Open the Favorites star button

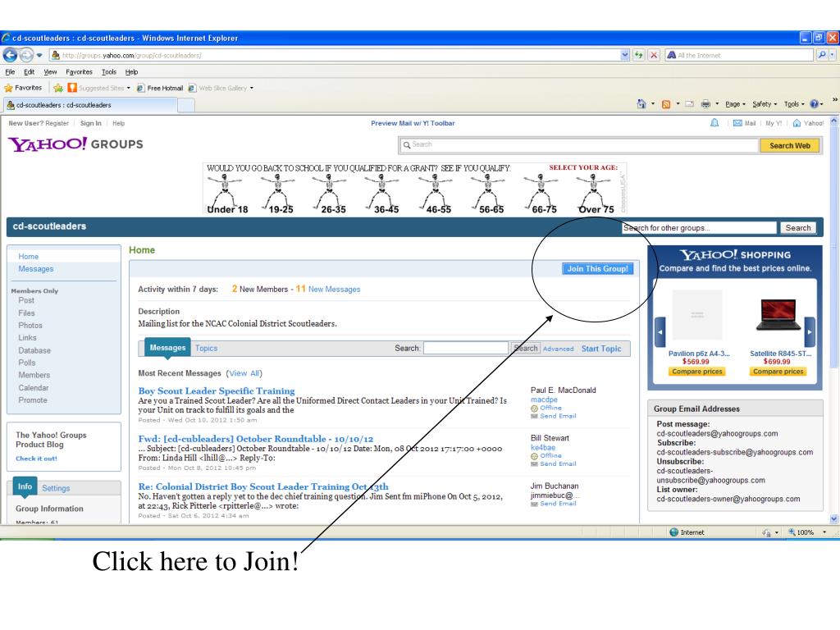(x=23, y=88)
